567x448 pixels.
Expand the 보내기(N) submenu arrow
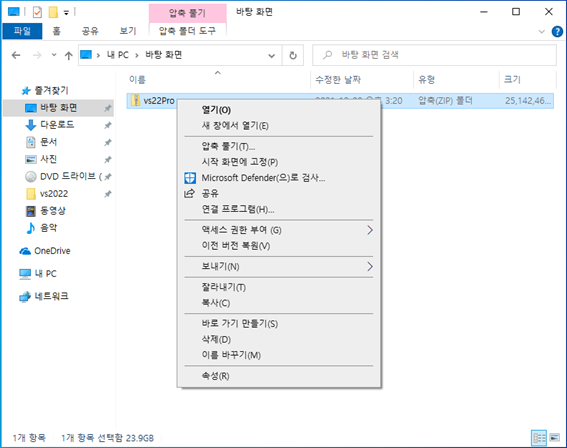370,267
